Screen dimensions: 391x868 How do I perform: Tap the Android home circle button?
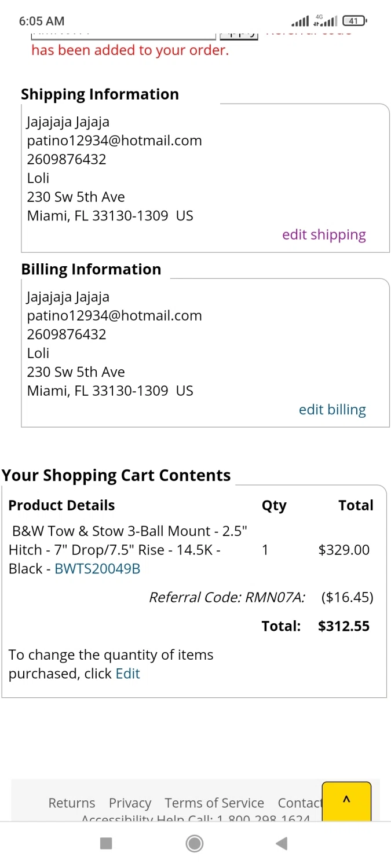point(195,843)
